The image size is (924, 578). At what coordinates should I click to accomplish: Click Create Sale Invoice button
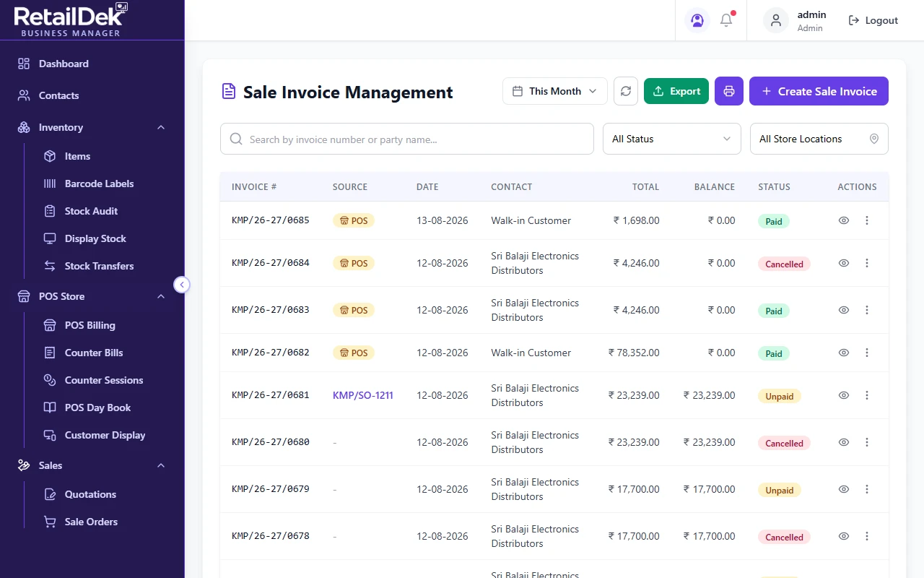click(x=819, y=91)
